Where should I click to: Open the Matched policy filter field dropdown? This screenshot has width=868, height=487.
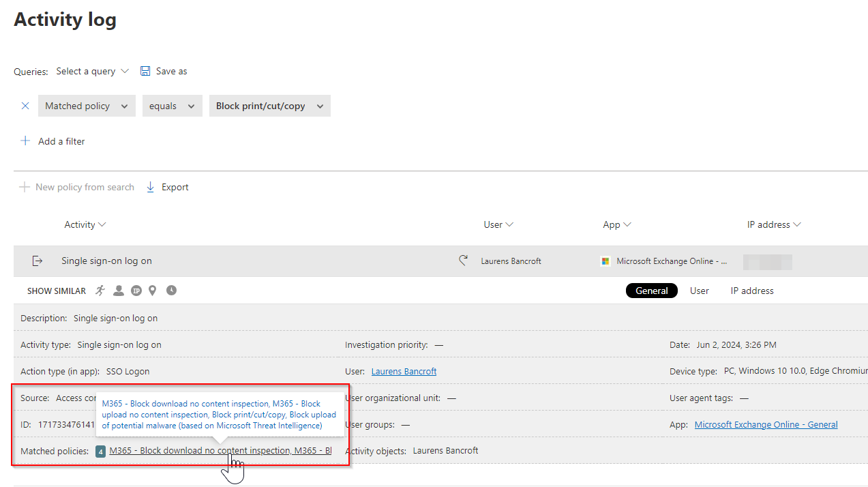point(87,106)
